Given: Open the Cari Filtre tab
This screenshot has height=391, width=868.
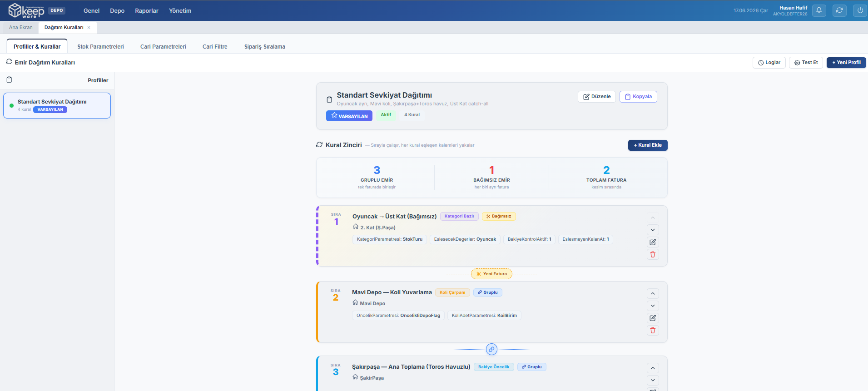Looking at the screenshot, I should pyautogui.click(x=215, y=46).
